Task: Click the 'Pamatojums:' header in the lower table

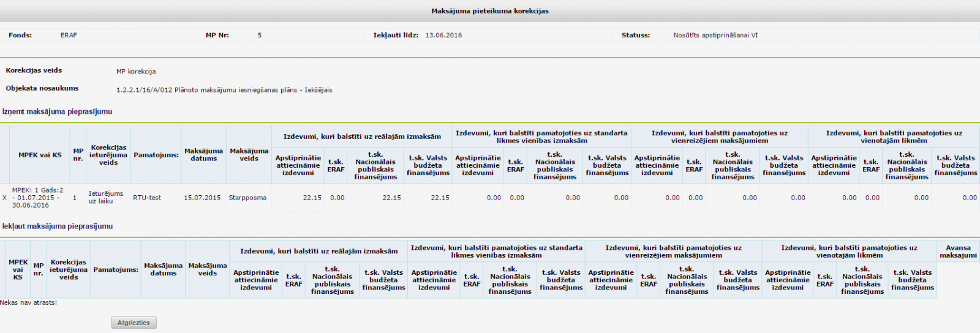Action: pos(116,269)
